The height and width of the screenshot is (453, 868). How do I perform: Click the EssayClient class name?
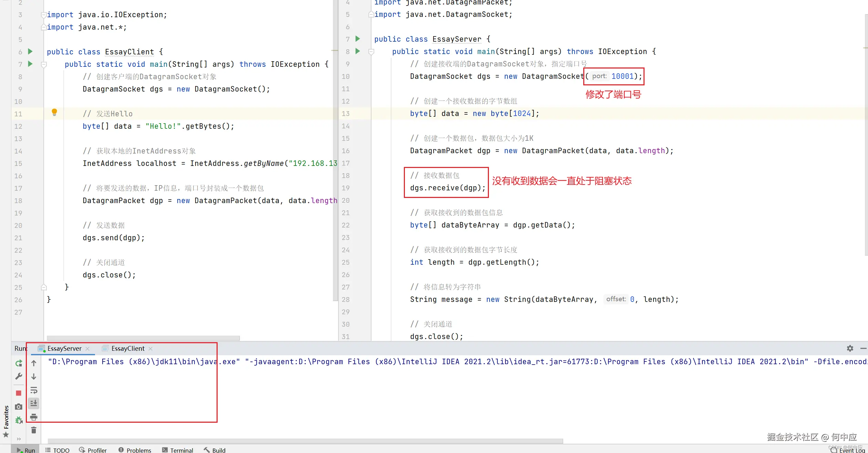point(129,52)
